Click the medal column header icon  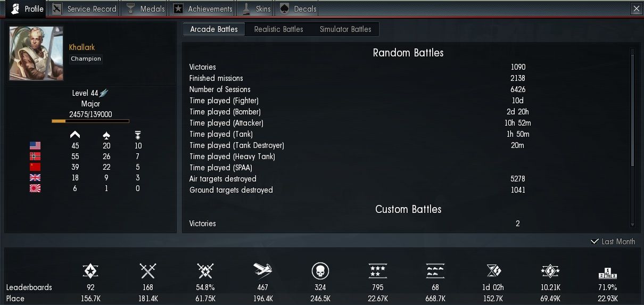[x=138, y=135]
